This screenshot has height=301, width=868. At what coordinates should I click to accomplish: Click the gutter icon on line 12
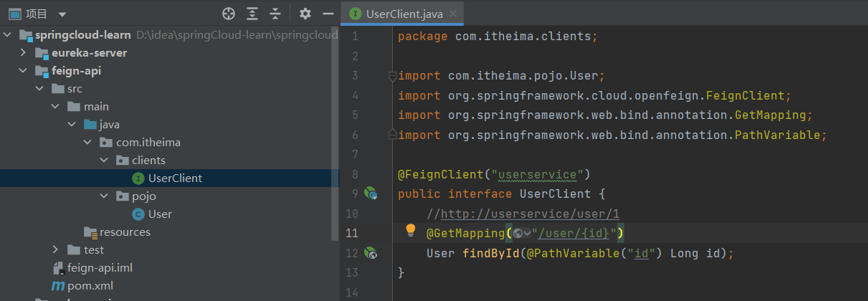(371, 252)
